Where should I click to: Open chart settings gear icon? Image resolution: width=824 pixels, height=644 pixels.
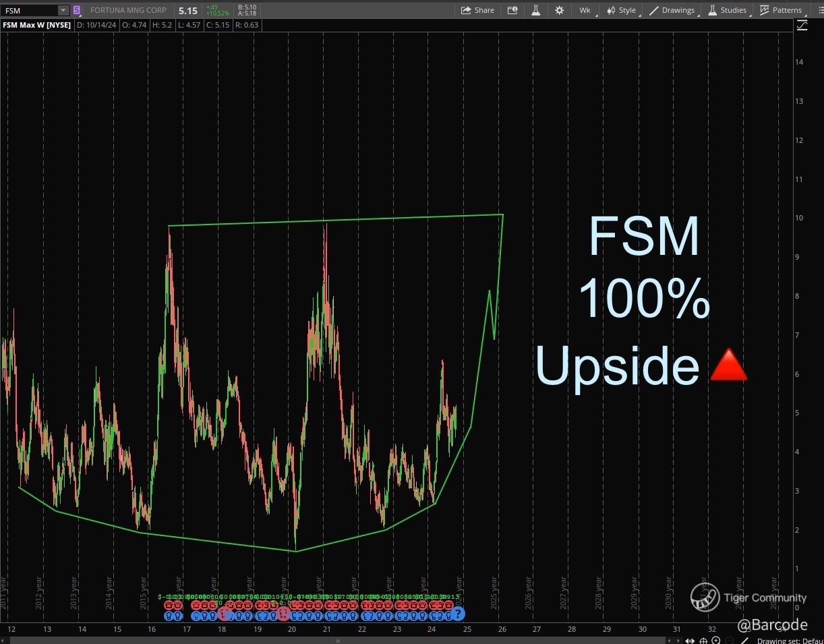point(559,10)
